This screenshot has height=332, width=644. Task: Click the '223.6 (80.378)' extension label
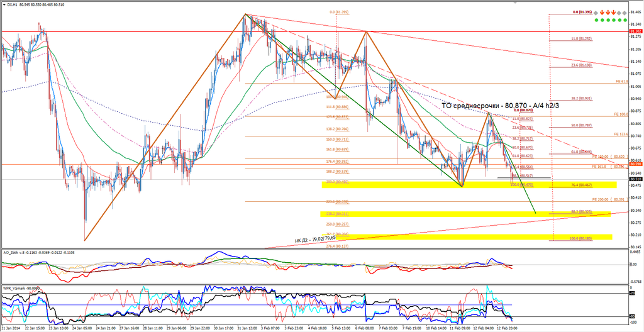click(338, 202)
